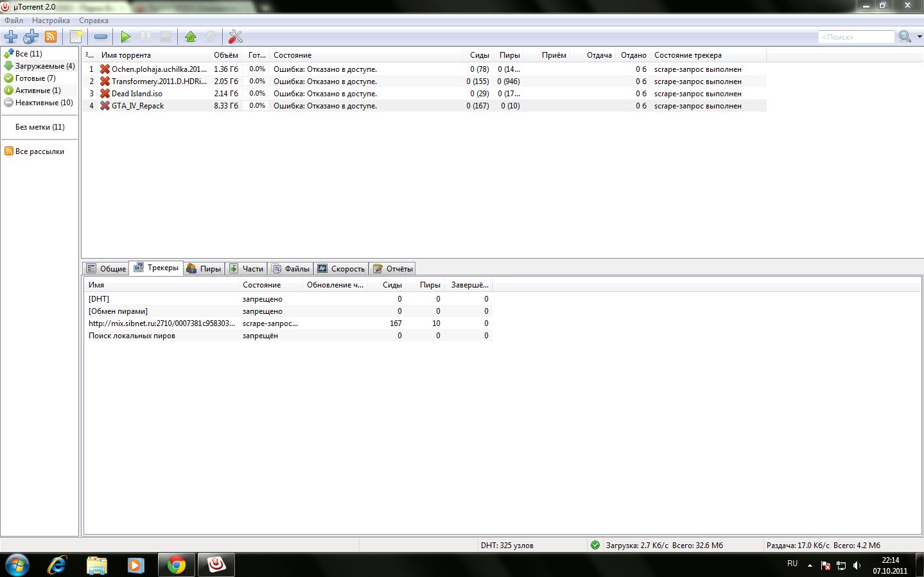Click the green Start torrent icon
Screen dimensions: 924x577
click(x=126, y=37)
